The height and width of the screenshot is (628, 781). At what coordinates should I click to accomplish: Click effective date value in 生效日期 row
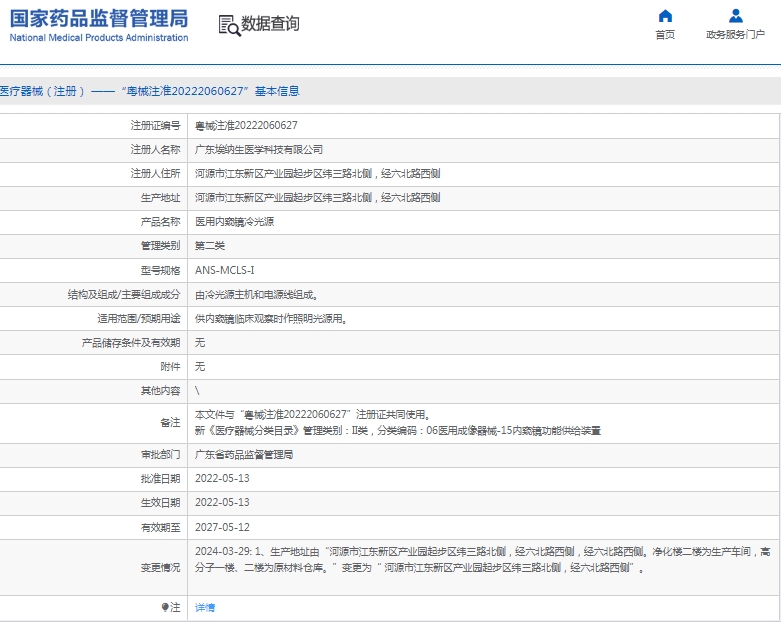[222, 502]
